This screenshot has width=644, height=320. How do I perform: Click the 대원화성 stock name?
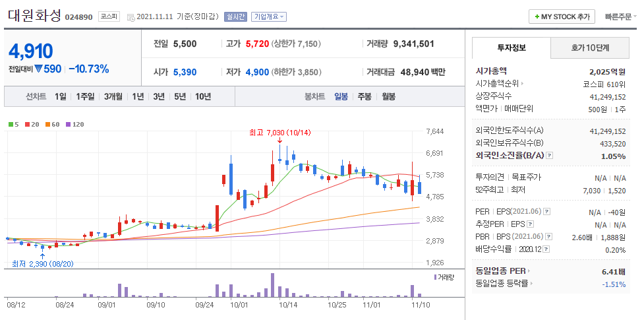click(34, 16)
